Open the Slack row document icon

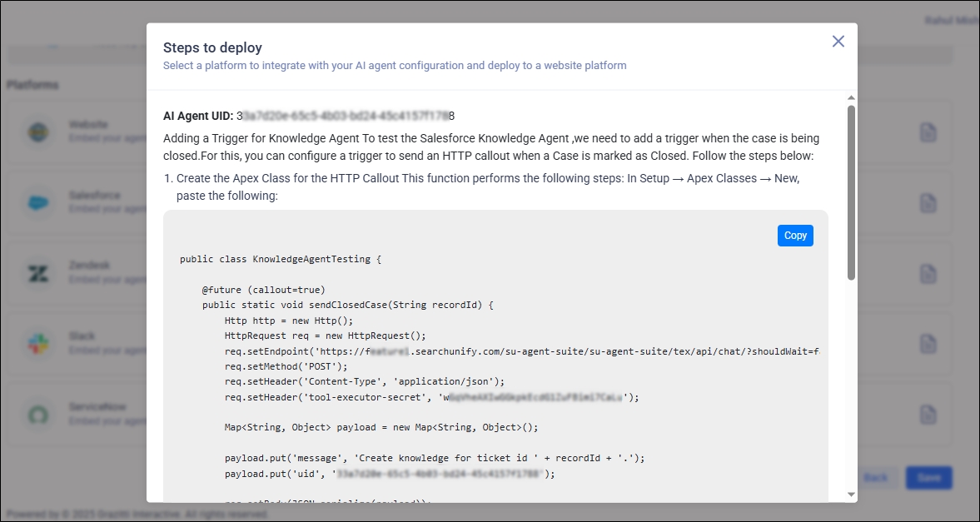[x=928, y=344]
